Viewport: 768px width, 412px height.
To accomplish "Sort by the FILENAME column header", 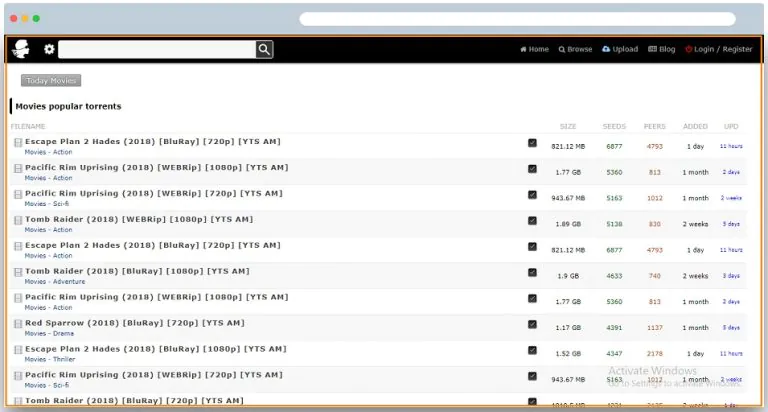I will (x=28, y=126).
